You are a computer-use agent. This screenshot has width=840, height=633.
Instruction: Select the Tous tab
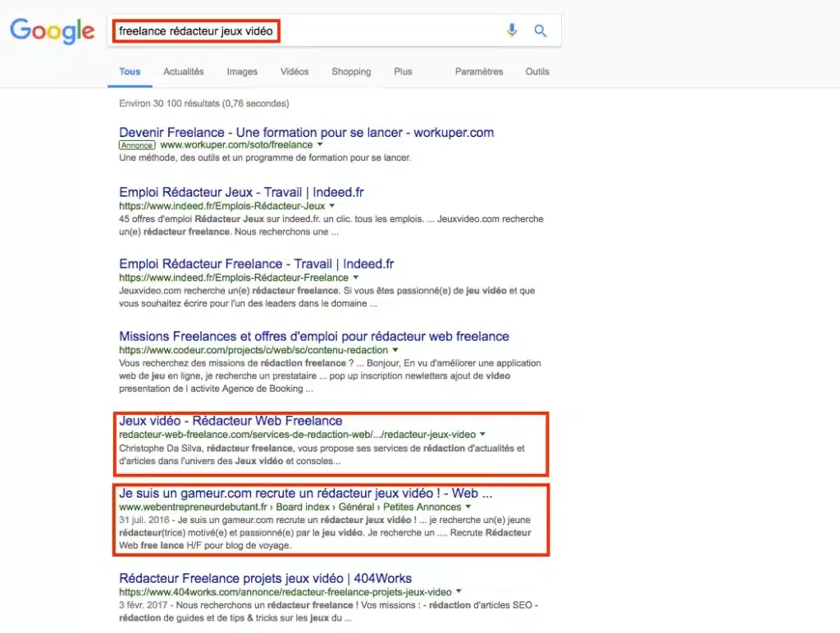129,72
